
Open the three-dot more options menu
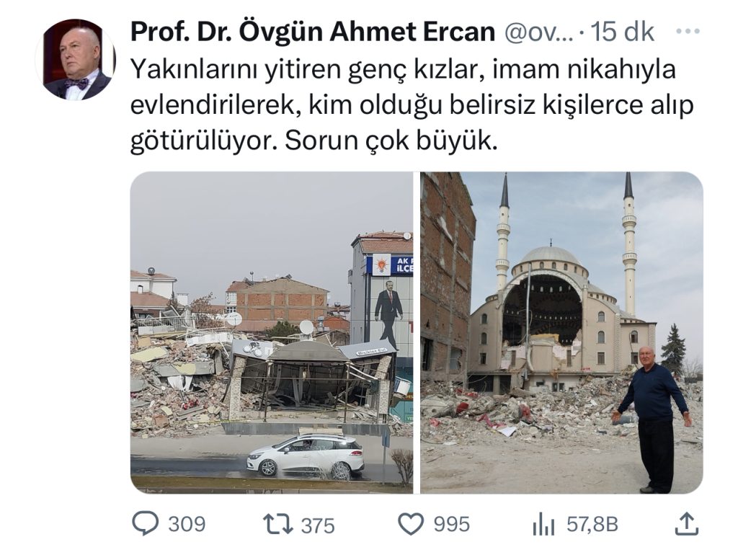click(x=688, y=32)
